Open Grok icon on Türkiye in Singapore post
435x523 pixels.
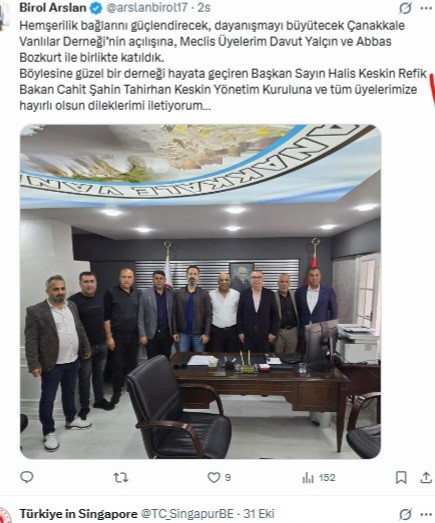click(405, 515)
